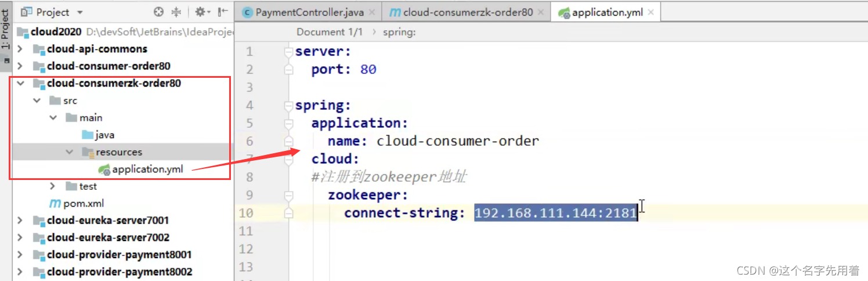Expand the cloud-eureka-server7001 module
This screenshot has height=281, width=868.
click(x=20, y=221)
